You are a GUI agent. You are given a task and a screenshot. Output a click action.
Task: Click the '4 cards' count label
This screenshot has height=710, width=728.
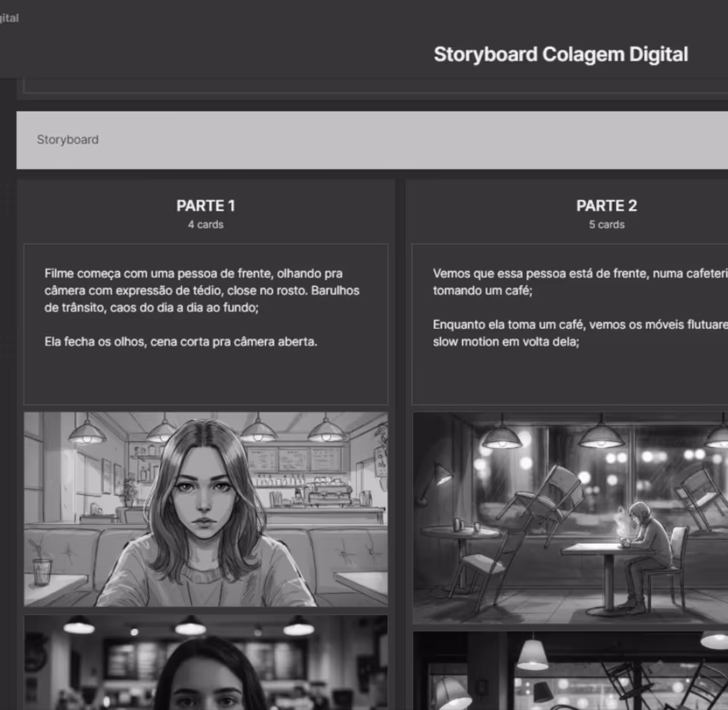tap(206, 225)
